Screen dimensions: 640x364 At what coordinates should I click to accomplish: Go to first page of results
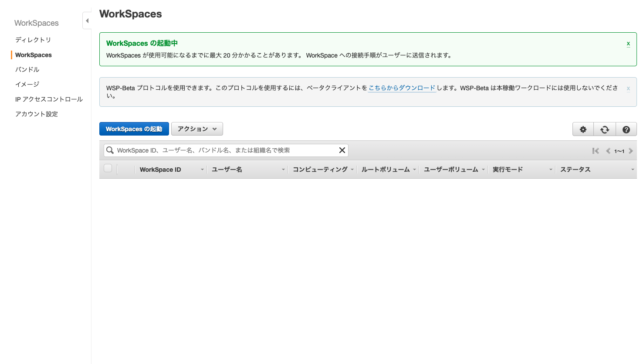596,151
